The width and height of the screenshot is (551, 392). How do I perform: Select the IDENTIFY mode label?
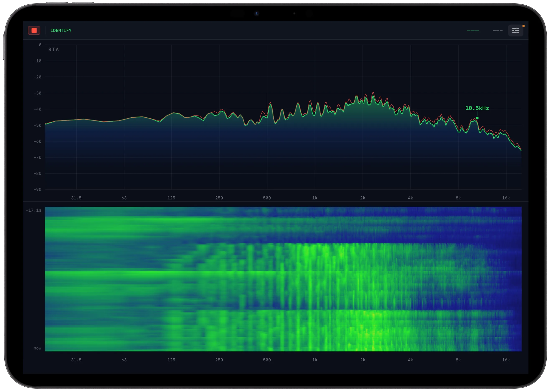pos(61,30)
